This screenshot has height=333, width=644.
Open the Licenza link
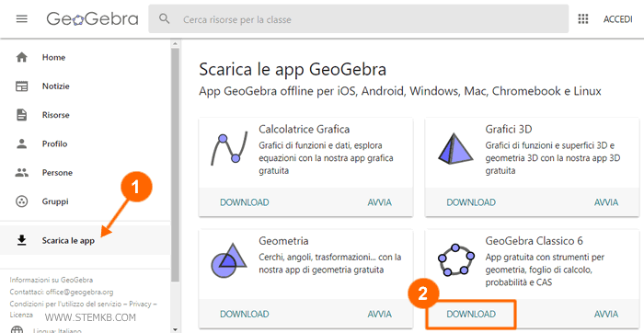coord(21,315)
